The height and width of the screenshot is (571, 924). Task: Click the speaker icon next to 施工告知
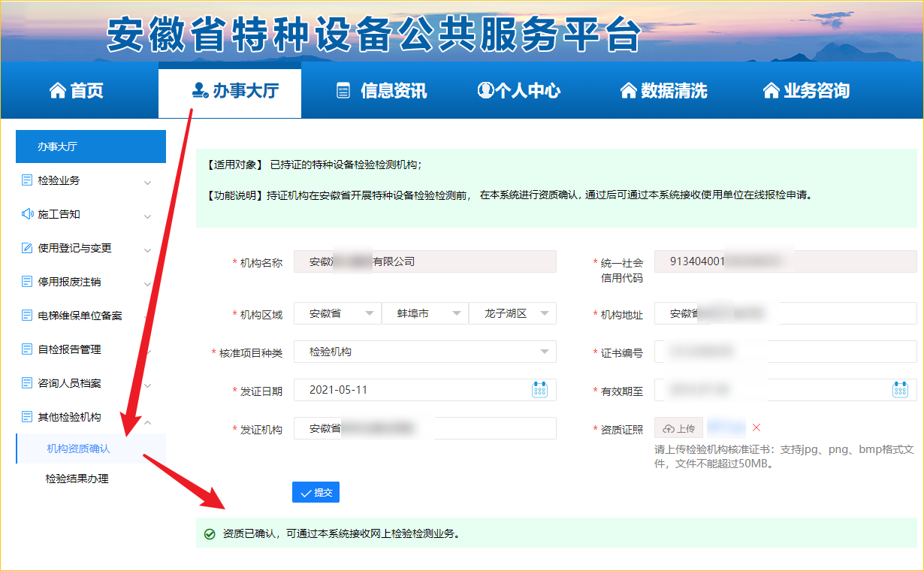[x=27, y=214]
